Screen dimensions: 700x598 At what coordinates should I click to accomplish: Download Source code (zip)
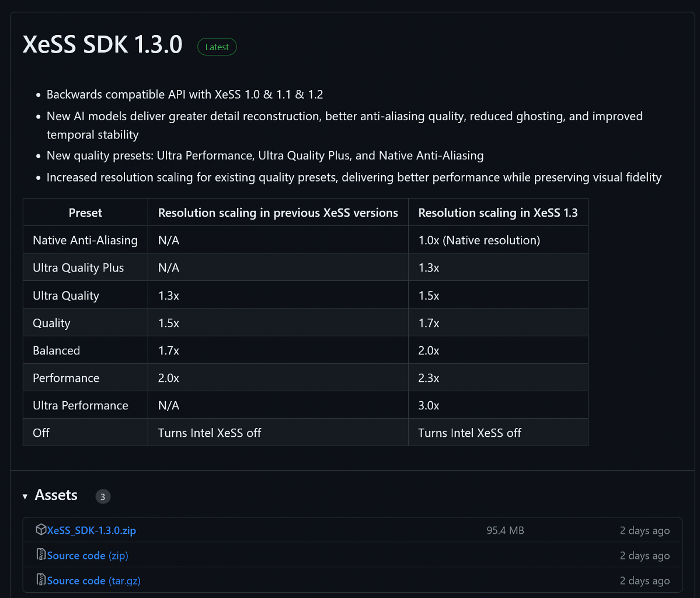tap(88, 555)
